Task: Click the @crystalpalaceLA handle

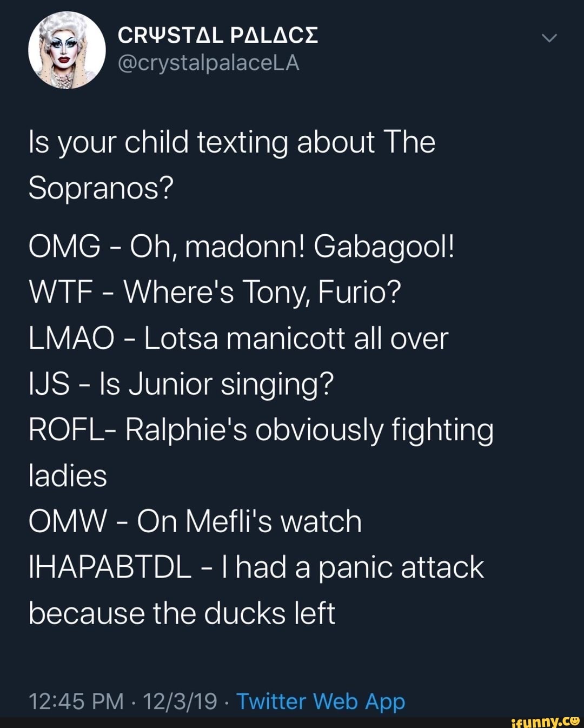Action: (x=208, y=63)
